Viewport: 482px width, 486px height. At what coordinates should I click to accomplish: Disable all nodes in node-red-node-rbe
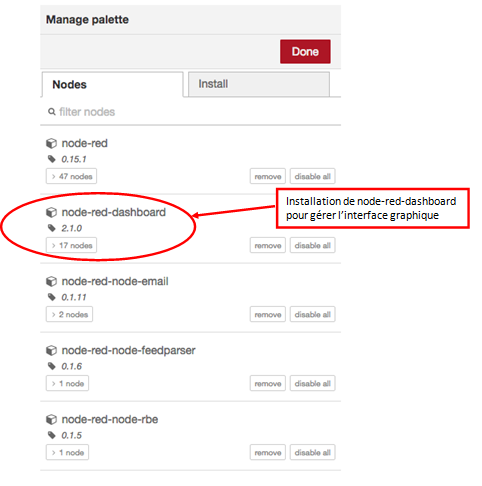312,452
